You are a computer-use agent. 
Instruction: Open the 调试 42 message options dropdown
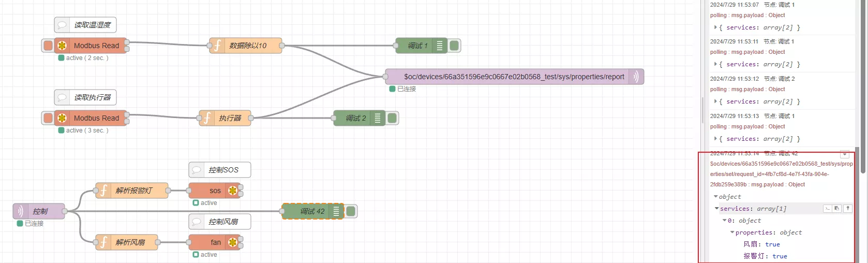(844, 154)
